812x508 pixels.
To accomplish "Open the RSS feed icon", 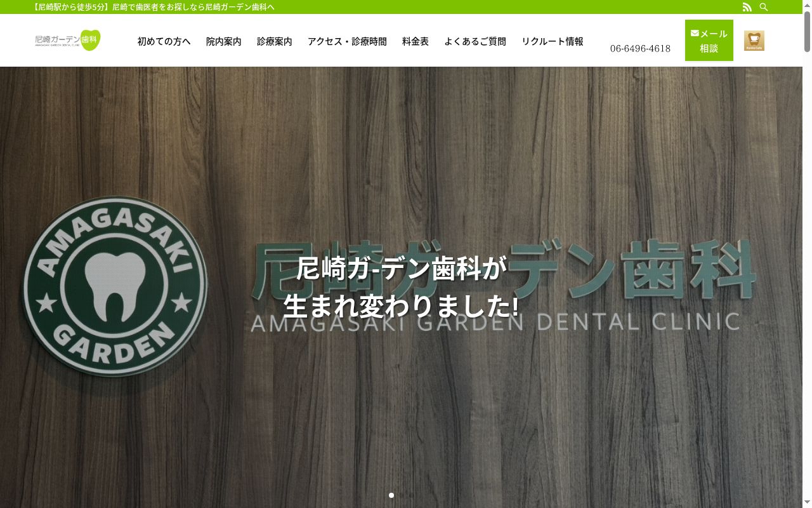I will click(x=747, y=7).
